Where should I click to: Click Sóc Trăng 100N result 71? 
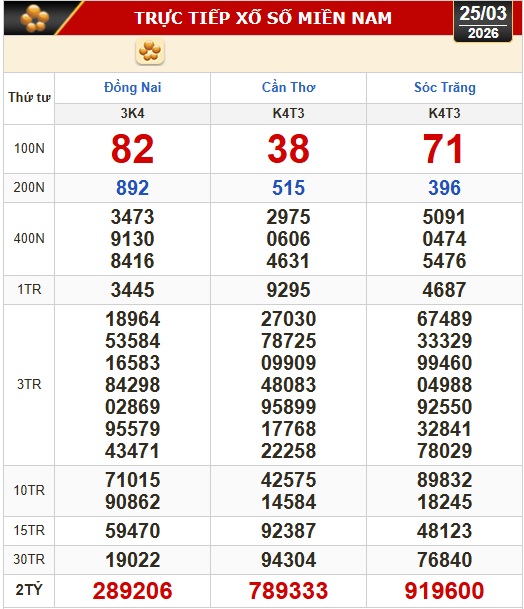coord(444,149)
